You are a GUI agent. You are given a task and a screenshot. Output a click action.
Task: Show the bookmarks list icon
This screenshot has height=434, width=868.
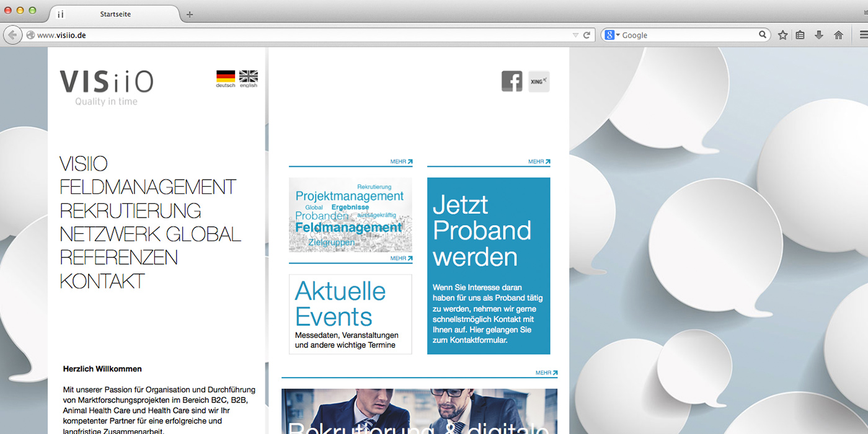[800, 35]
